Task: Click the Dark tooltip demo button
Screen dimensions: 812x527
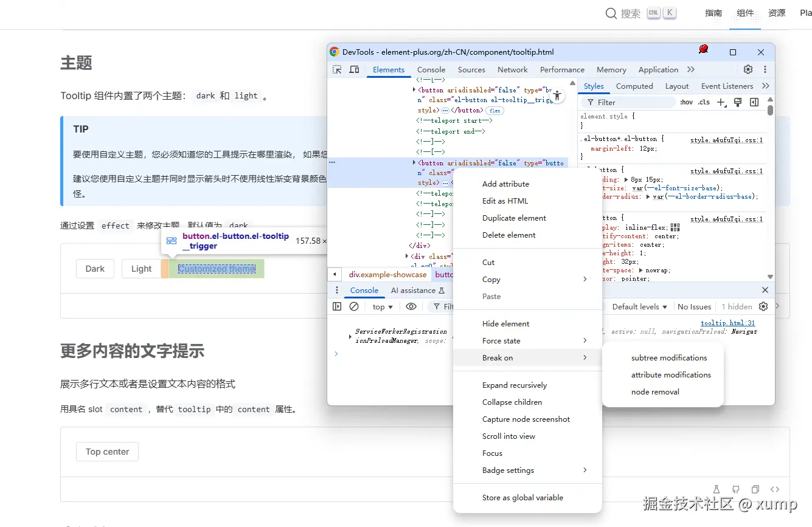Action: 95,269
